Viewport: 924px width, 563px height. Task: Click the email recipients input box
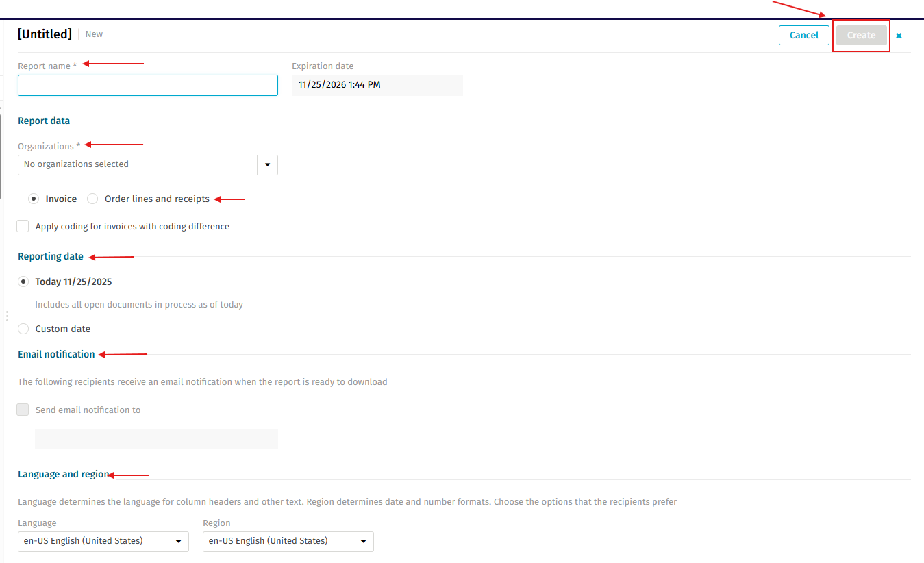coord(156,439)
